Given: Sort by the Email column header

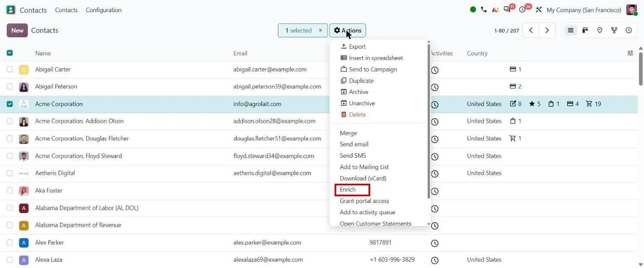Looking at the screenshot, I should click(240, 53).
